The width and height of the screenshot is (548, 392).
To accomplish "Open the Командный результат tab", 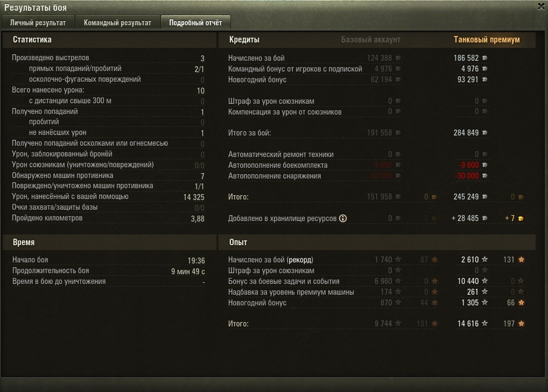I will tap(117, 23).
